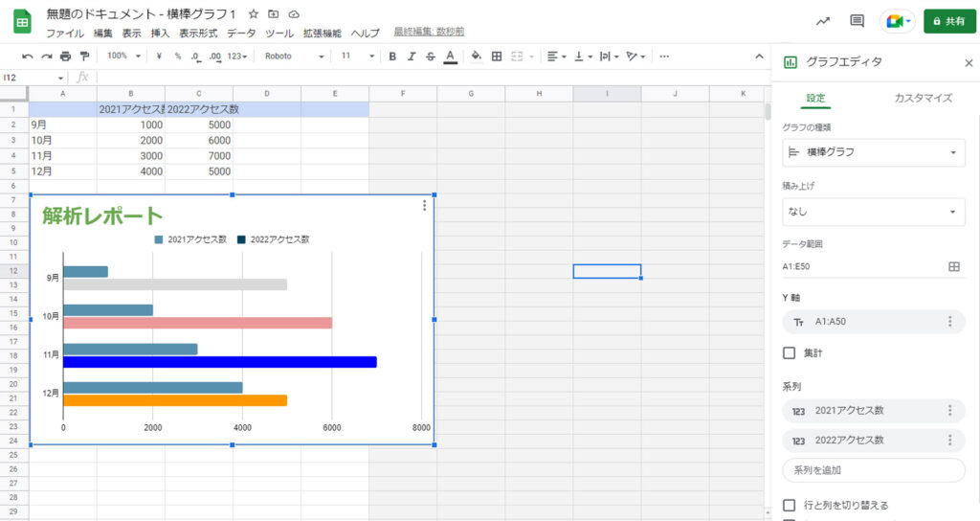
Task: Click the move to folder icon
Action: point(273,13)
